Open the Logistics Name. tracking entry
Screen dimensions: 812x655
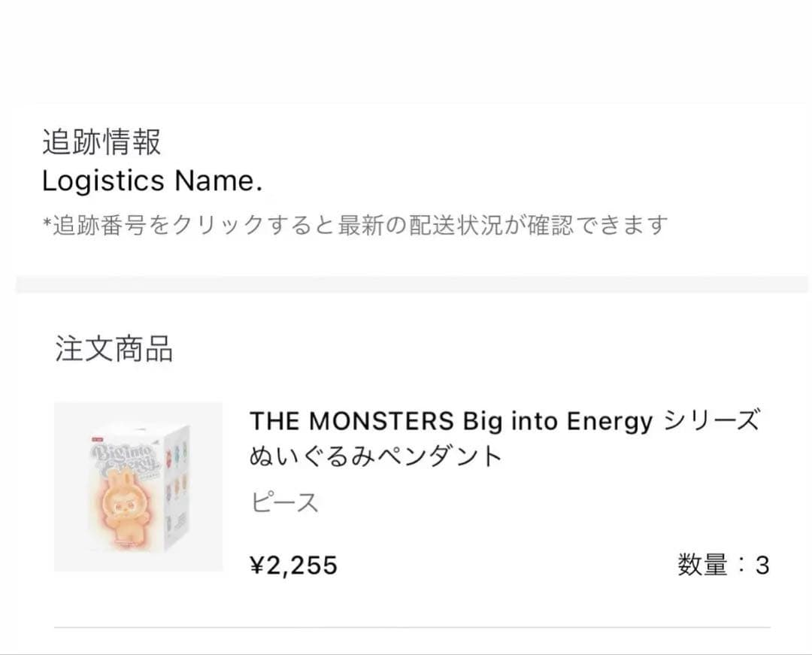click(152, 181)
